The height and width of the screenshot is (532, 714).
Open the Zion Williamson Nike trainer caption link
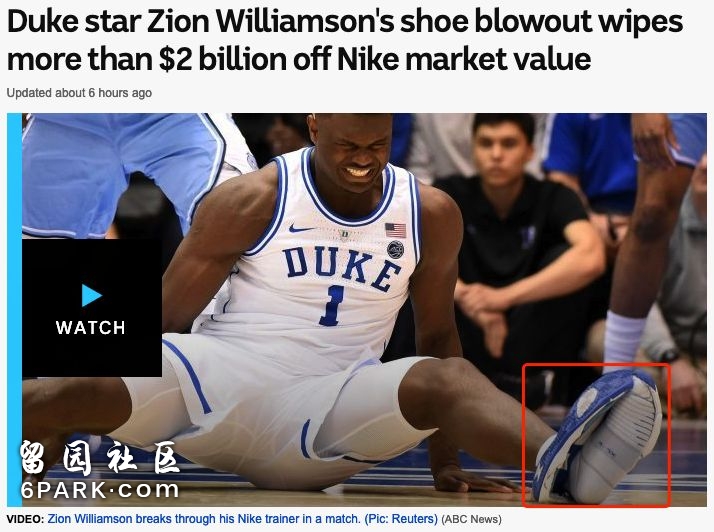(x=242, y=519)
